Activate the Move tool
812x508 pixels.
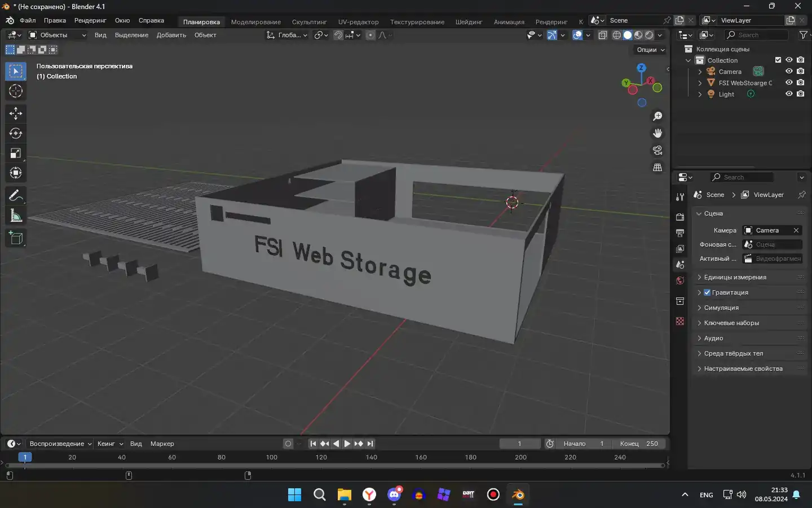(16, 113)
